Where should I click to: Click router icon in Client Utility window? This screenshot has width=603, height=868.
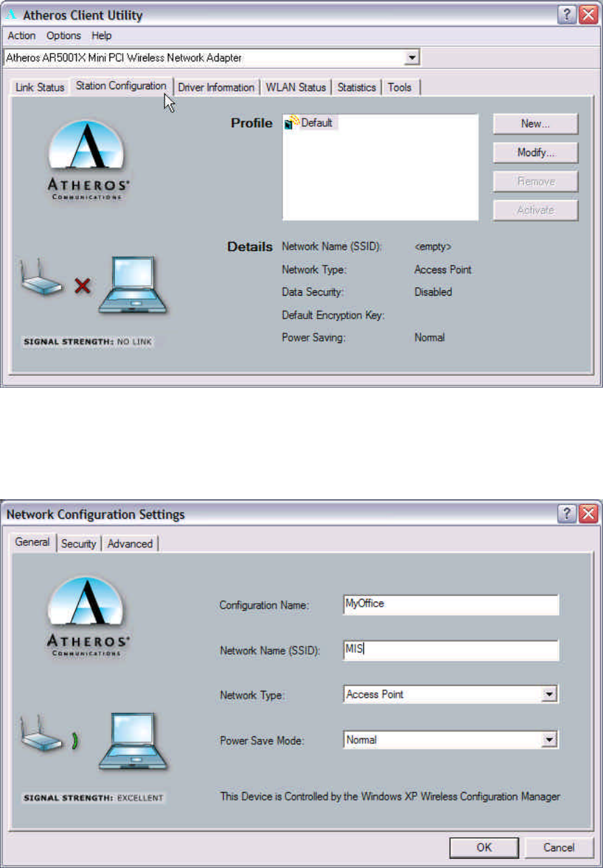click(43, 277)
